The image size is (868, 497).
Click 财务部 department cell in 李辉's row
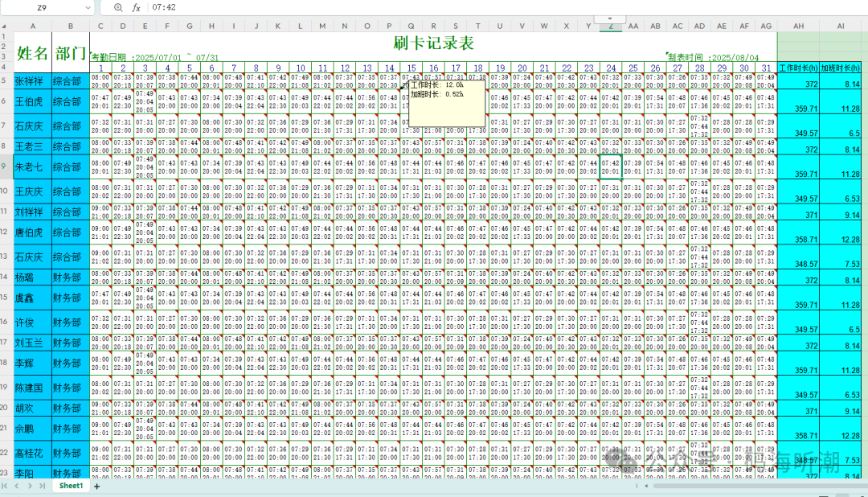click(70, 363)
